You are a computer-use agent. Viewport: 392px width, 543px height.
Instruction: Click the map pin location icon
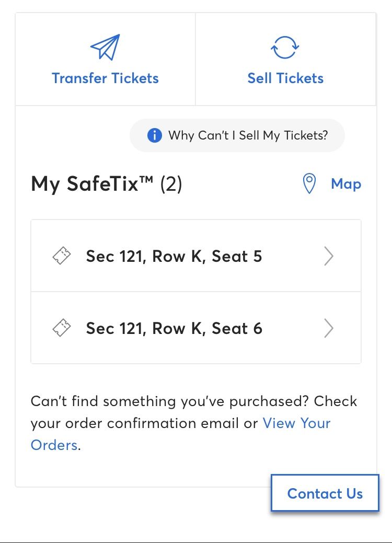point(309,183)
